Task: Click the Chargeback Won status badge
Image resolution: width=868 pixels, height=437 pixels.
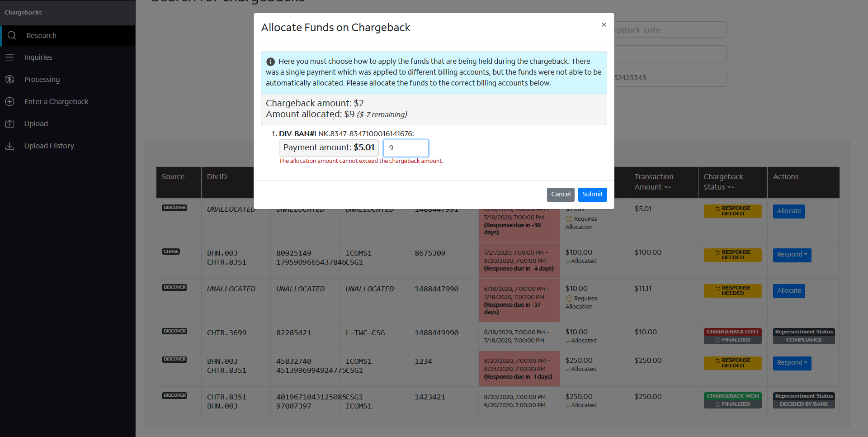Action: click(732, 396)
